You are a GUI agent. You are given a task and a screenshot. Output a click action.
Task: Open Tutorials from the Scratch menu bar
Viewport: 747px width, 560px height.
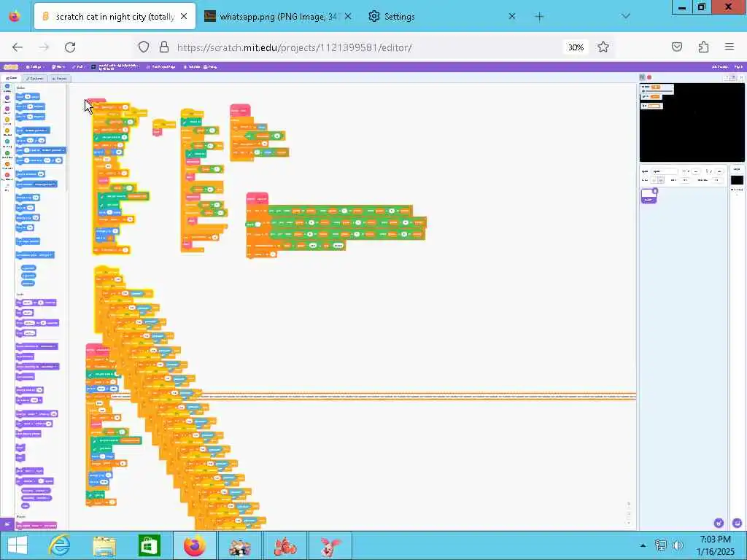192,67
